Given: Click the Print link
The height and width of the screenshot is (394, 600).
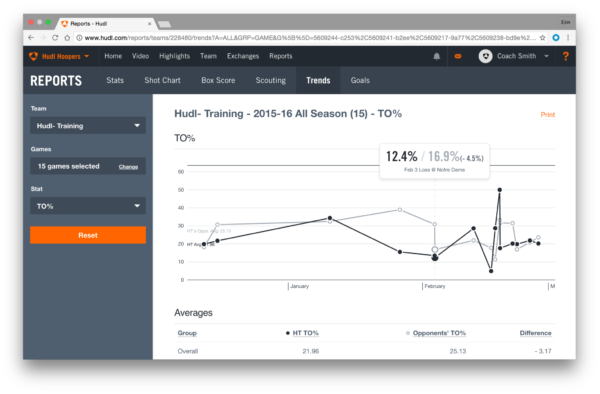Looking at the screenshot, I should (548, 114).
